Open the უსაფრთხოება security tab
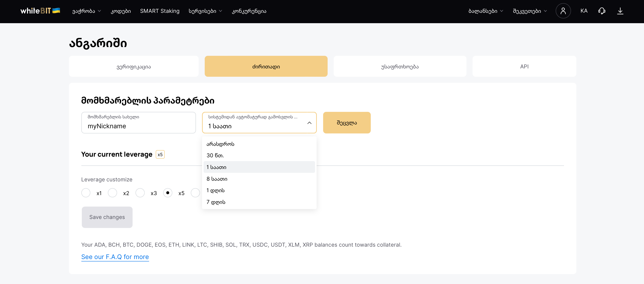The width and height of the screenshot is (644, 284). pos(400,66)
